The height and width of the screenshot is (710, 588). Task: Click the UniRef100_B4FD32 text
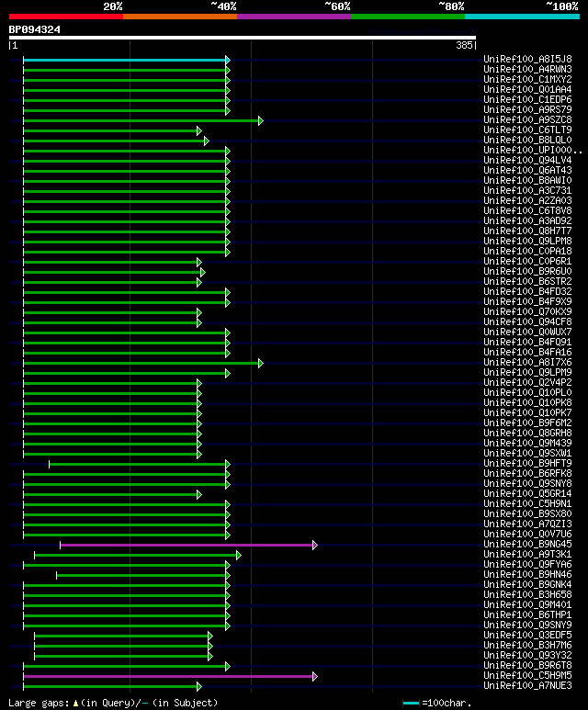[527, 291]
